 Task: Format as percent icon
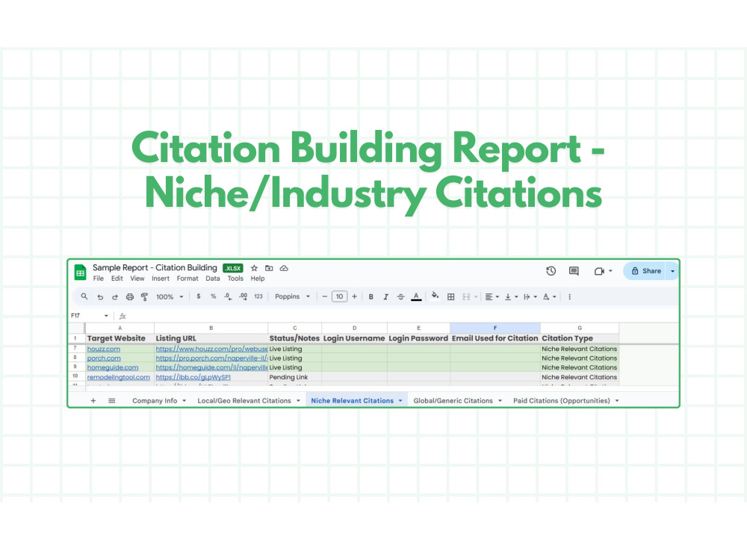pos(214,296)
